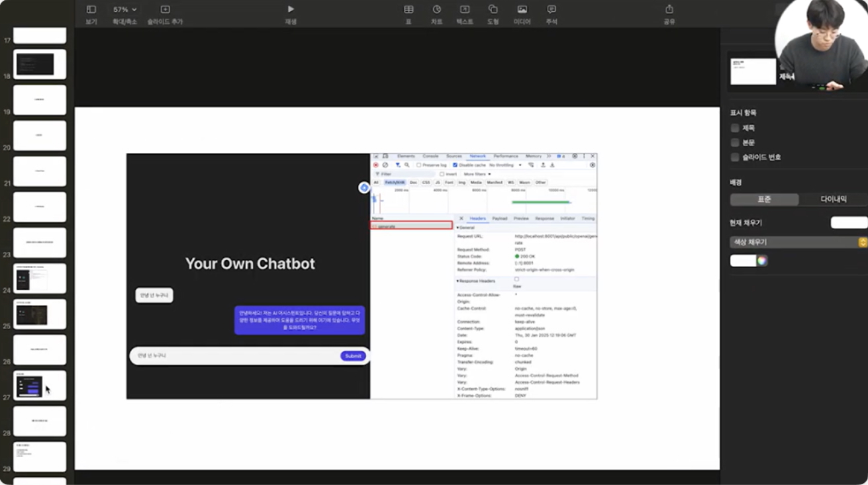The height and width of the screenshot is (485, 868).
Task: Expand the 색상 채우기 fill dropdown
Action: (x=798, y=242)
